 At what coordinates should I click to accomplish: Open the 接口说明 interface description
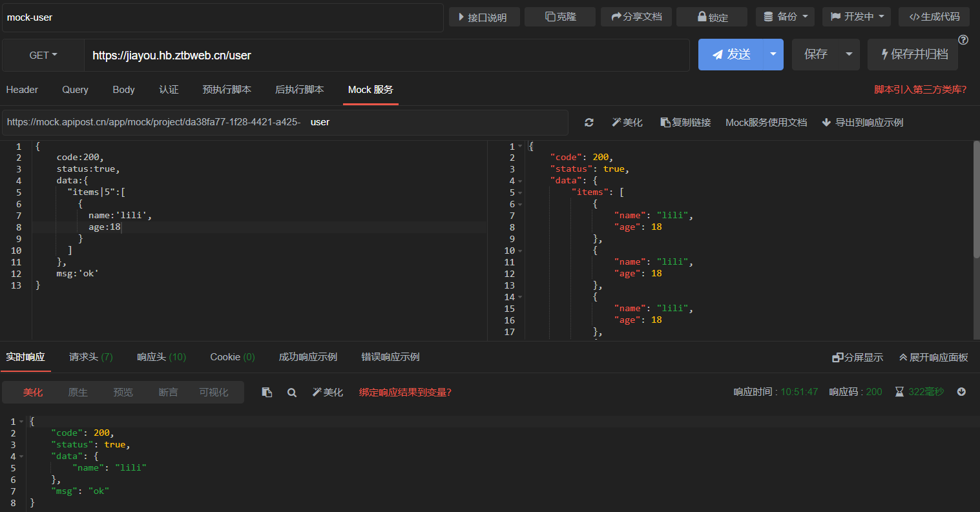point(484,17)
